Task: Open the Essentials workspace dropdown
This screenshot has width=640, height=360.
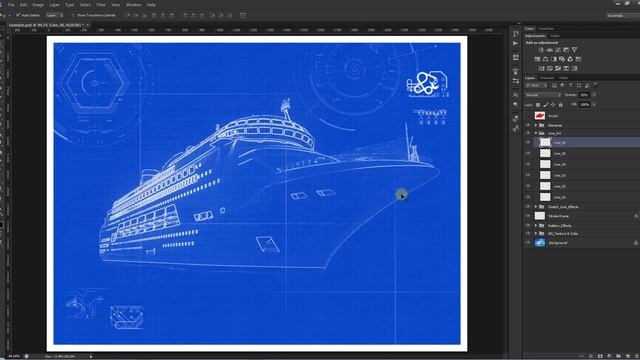Action: [623, 16]
